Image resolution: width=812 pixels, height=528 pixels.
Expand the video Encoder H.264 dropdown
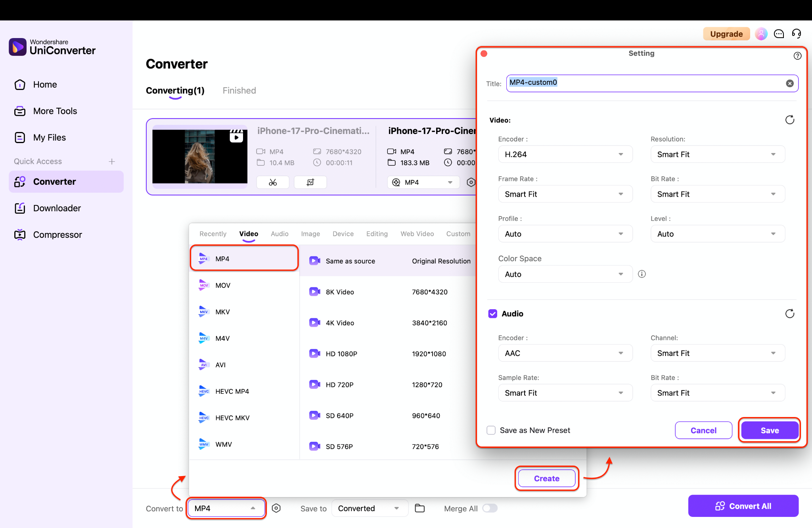(x=565, y=154)
